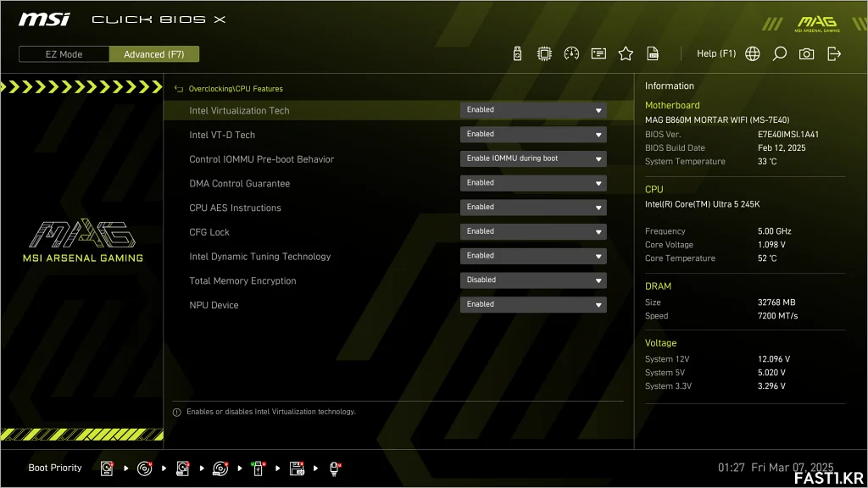
Task: Select the network cable boot priority icon
Action: pyautogui.click(x=335, y=469)
